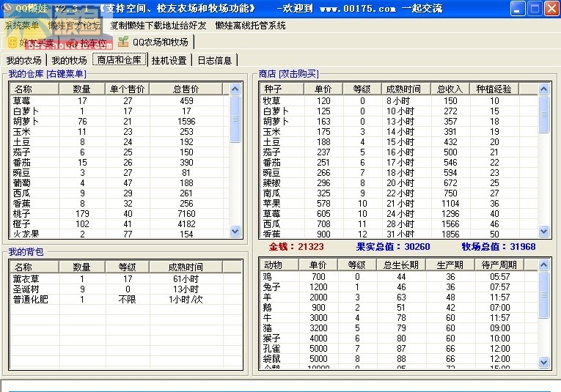This screenshot has height=392, width=561.
Task: Click warehouse list scroll-down arrow
Action: [235, 232]
